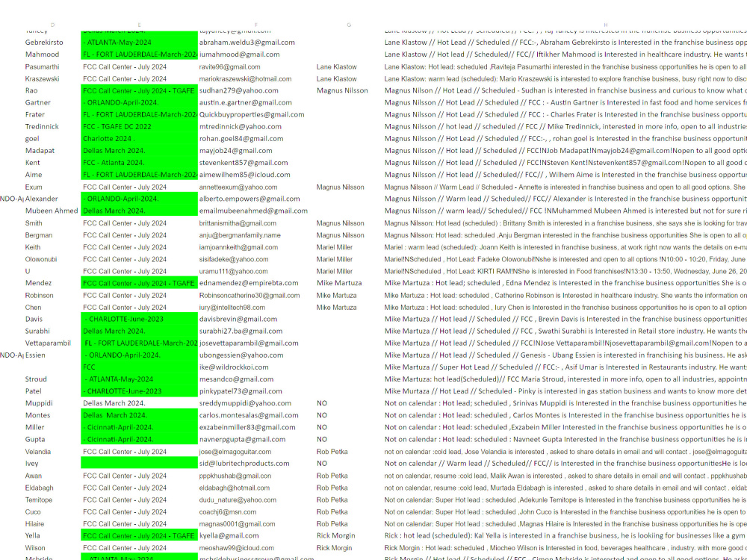The height and width of the screenshot is (560, 747).
Task: Select column H header
Action: tap(606, 25)
